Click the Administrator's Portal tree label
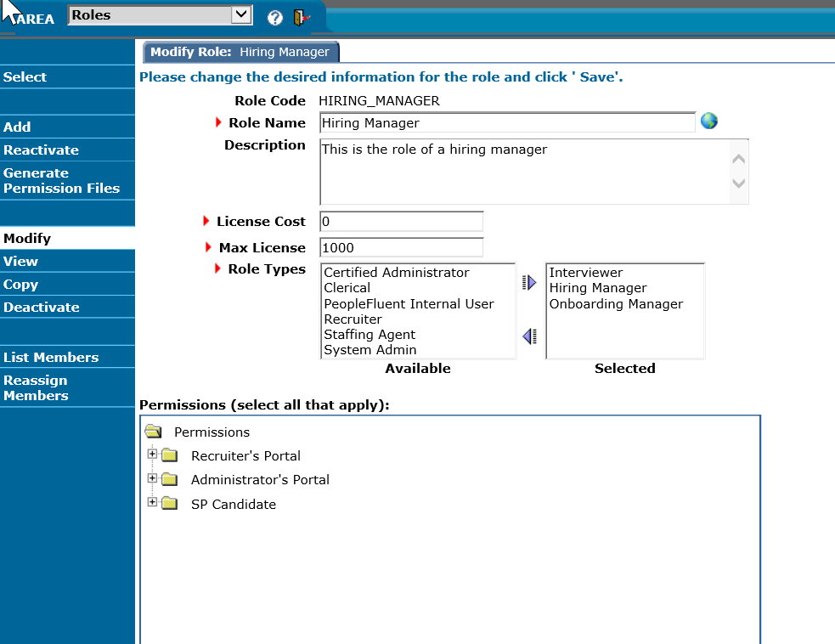 pyautogui.click(x=260, y=480)
